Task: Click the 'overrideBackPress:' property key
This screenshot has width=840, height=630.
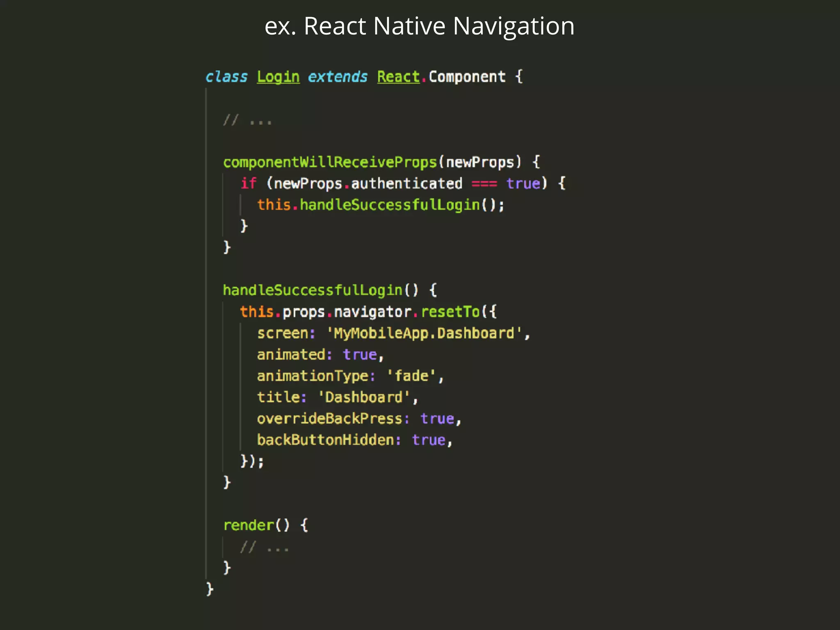Action: coord(333,418)
